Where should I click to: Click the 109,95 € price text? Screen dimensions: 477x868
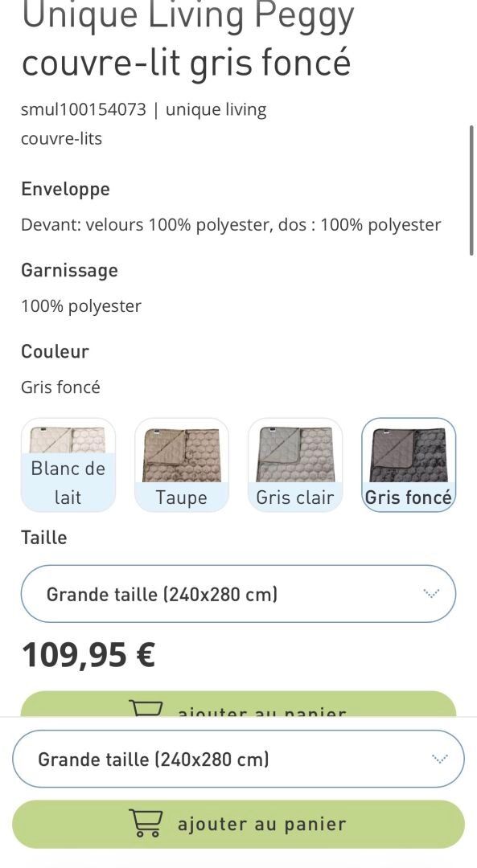(88, 656)
